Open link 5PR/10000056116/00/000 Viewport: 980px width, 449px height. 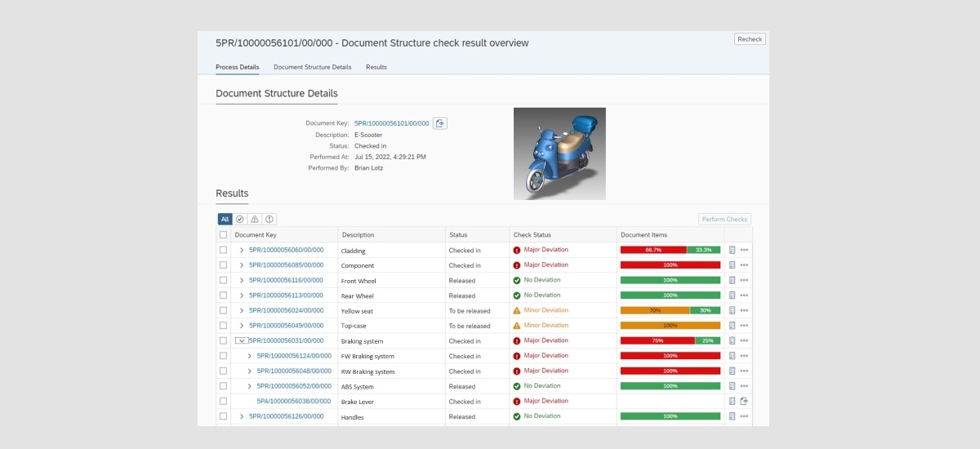pyautogui.click(x=286, y=280)
